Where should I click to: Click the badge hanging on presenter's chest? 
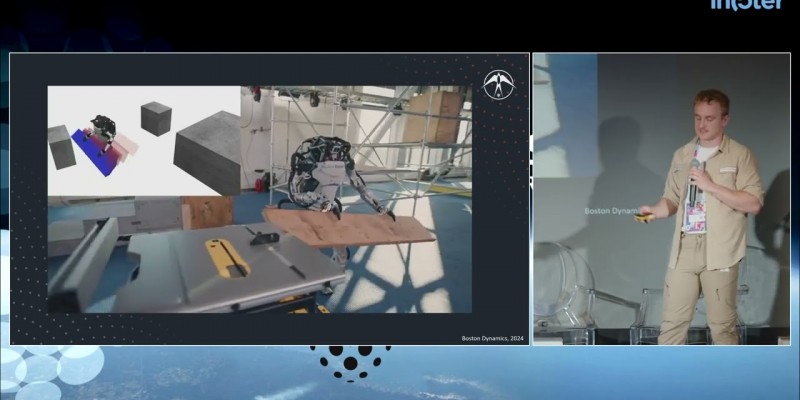click(697, 212)
